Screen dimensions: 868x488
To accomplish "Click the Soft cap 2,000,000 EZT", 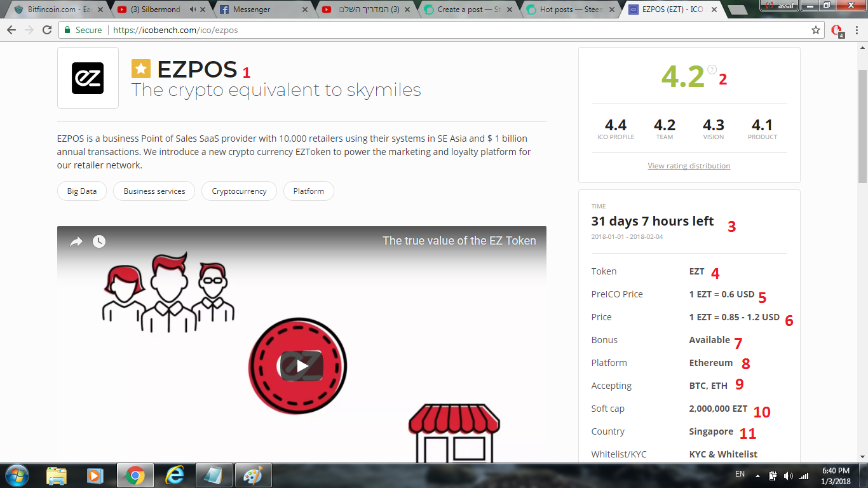I will pyautogui.click(x=718, y=409).
